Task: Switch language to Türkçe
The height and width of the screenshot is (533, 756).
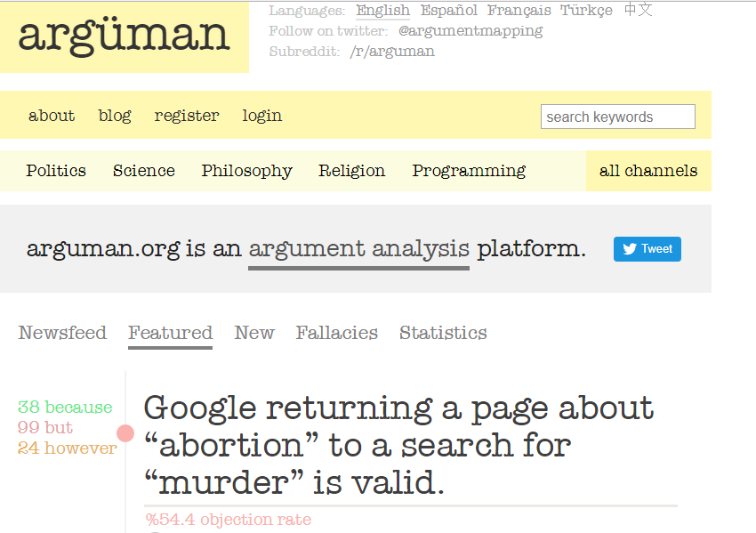Action: coord(586,10)
